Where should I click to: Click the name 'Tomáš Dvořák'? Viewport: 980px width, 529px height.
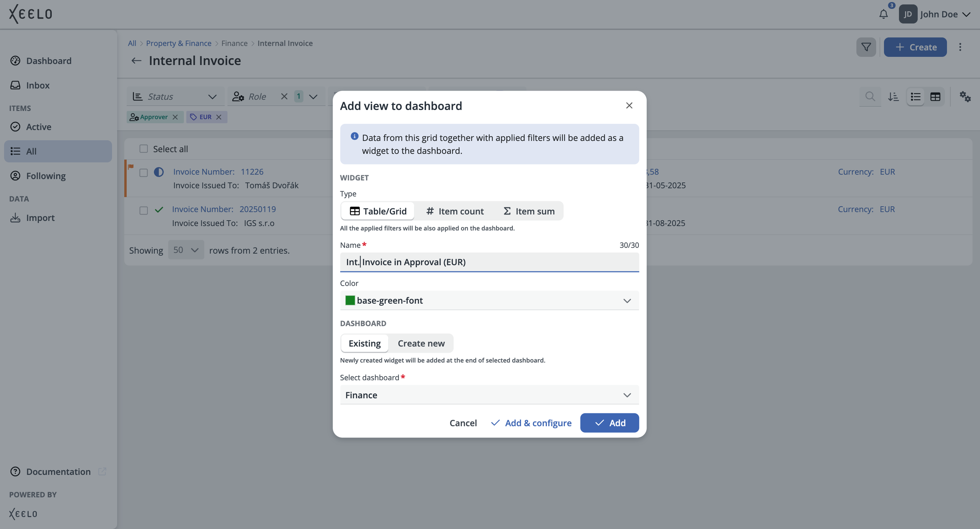(x=272, y=186)
